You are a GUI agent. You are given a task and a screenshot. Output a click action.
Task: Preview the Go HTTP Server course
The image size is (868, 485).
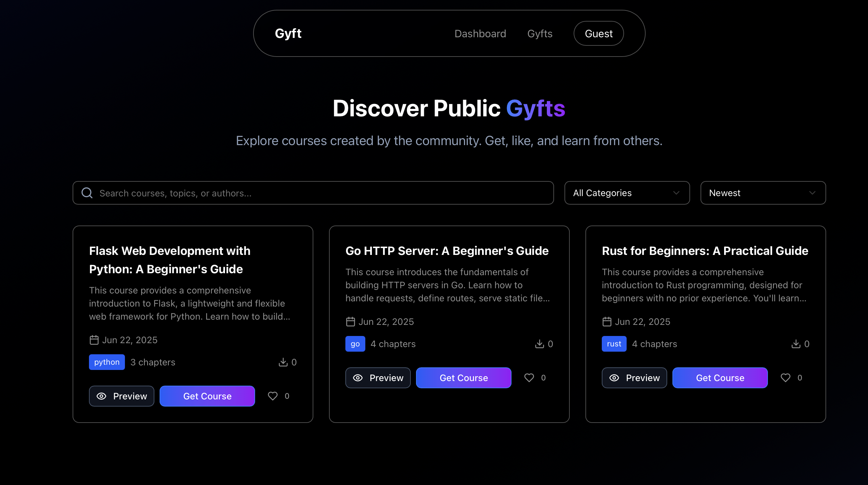(378, 378)
